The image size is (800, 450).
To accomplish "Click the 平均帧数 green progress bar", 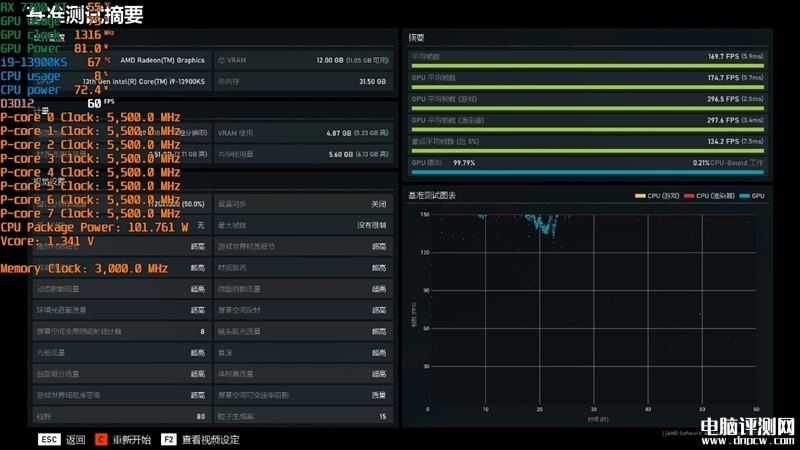I will click(587, 66).
